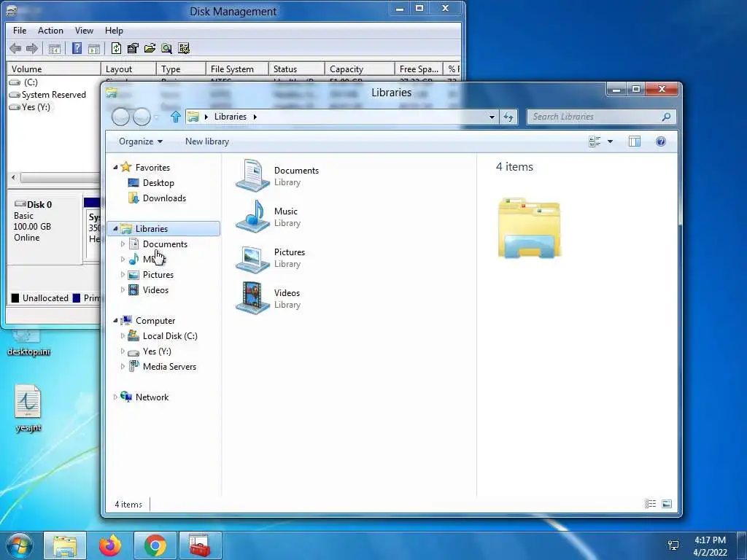
Task: Open the view options dropdown arrow
Action: 611,141
